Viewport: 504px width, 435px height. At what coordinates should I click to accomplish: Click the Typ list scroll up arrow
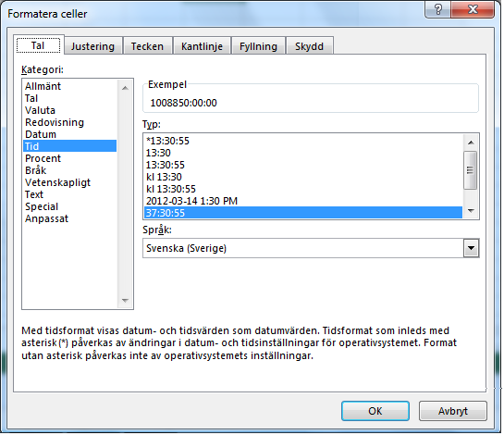click(x=471, y=143)
